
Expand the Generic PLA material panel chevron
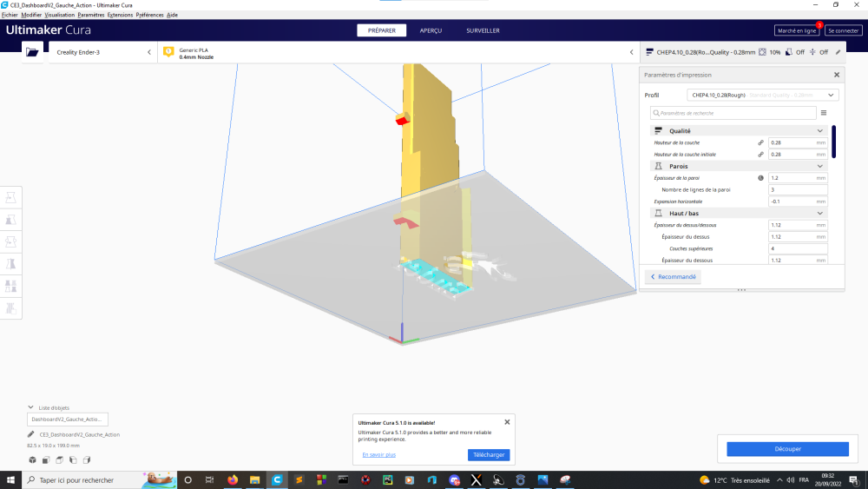pos(631,52)
